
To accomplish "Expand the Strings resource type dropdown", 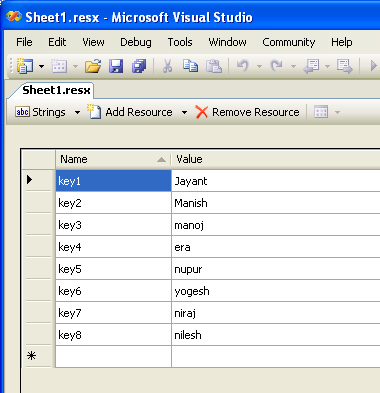I will point(77,112).
